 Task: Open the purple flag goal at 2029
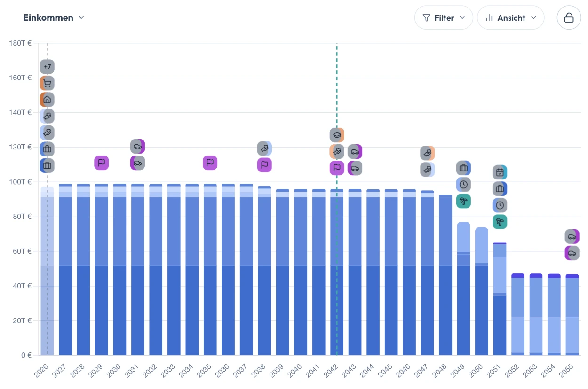(x=102, y=163)
